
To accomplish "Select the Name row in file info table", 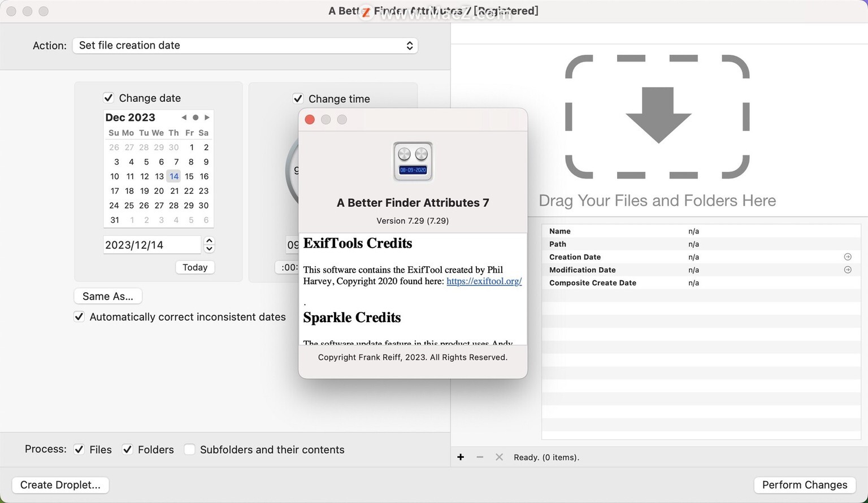I will coord(701,231).
